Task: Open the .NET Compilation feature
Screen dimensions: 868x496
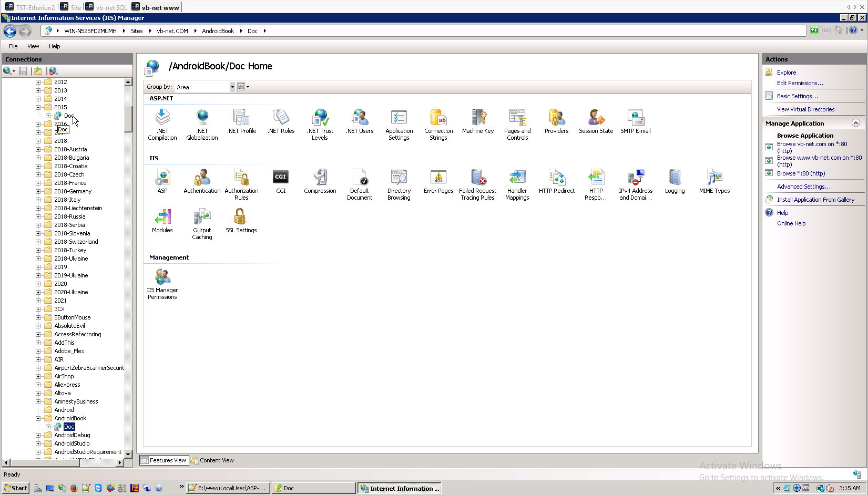Action: pos(162,125)
